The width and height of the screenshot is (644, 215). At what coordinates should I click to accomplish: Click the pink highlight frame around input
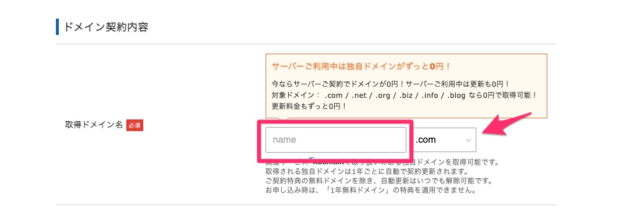click(x=335, y=140)
